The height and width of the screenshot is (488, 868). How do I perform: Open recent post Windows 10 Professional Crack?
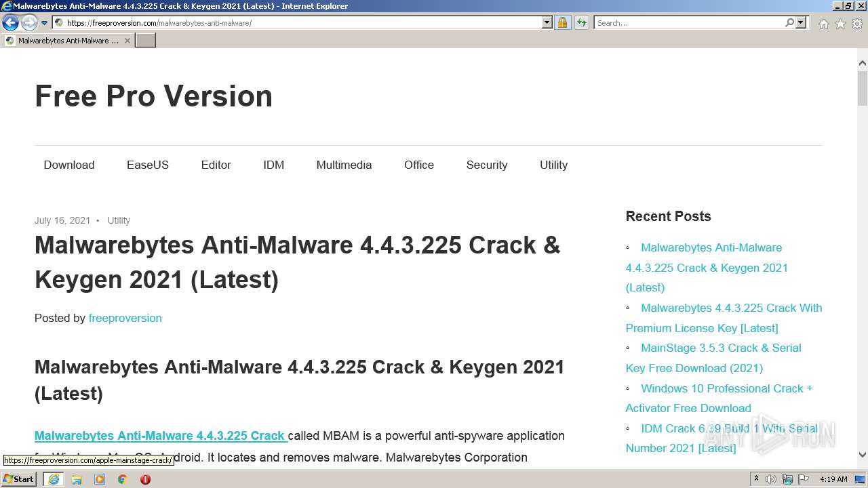(719, 398)
